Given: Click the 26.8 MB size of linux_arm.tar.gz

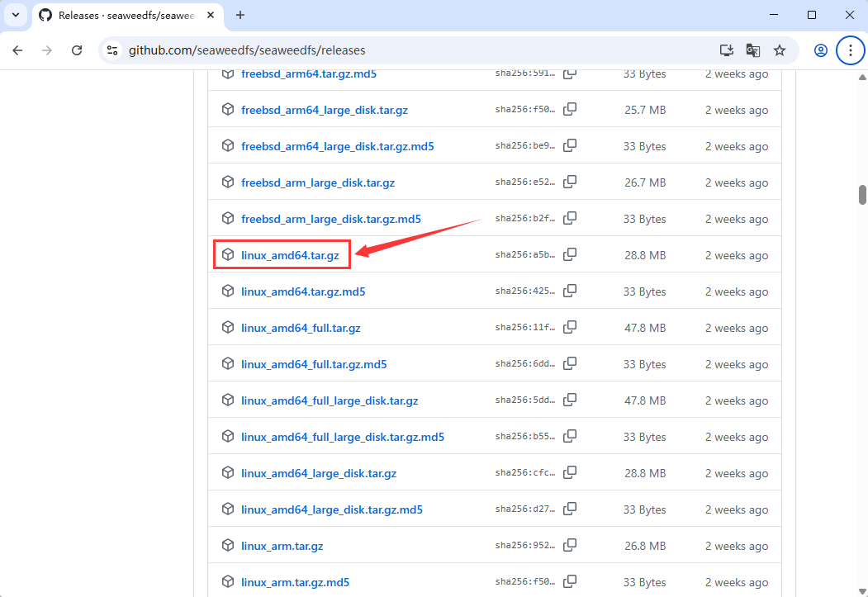Looking at the screenshot, I should [645, 546].
